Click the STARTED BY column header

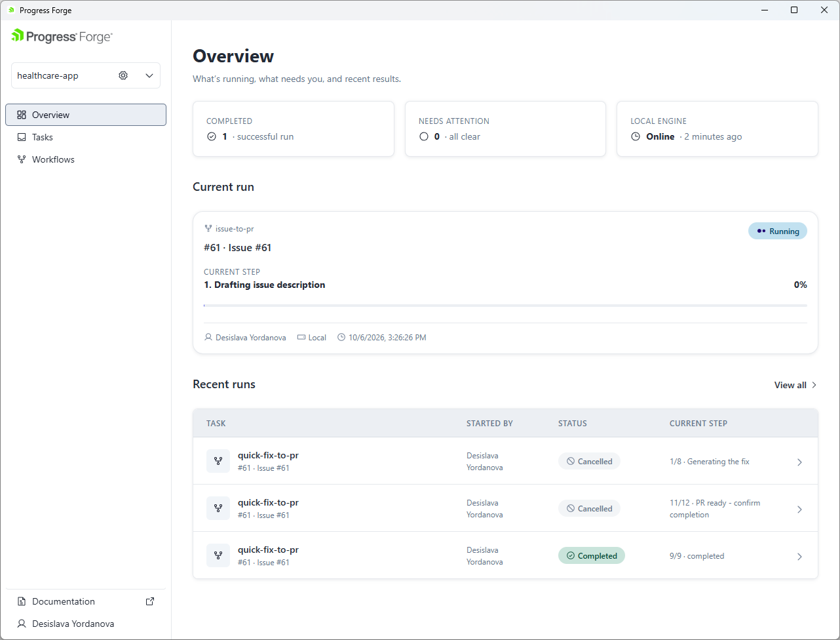coord(489,424)
